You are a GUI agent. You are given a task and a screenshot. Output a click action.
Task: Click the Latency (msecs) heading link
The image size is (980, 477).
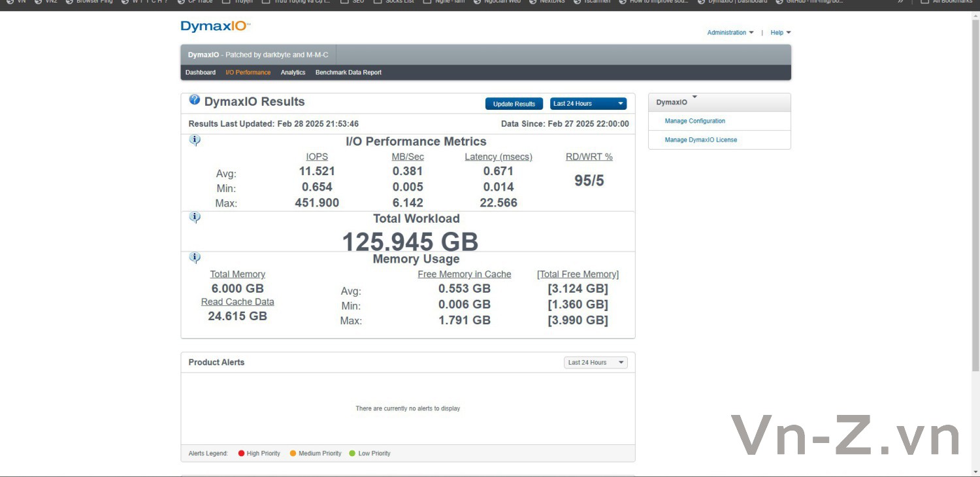[498, 157]
